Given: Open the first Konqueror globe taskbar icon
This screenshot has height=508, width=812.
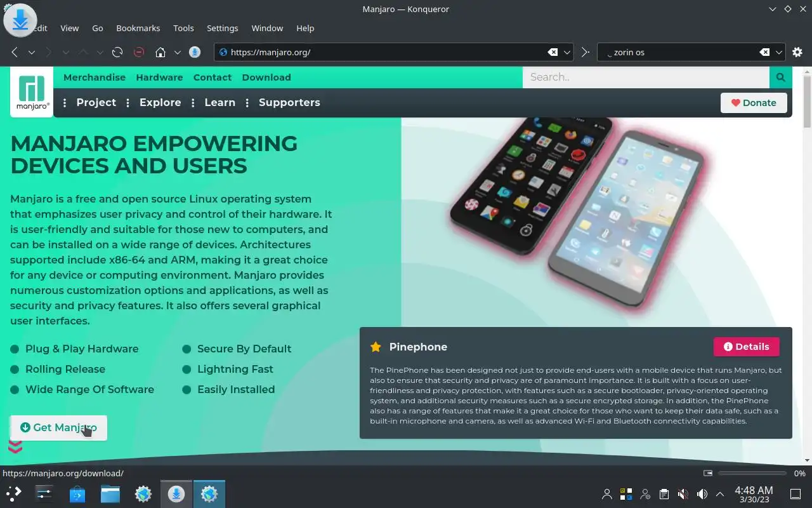Looking at the screenshot, I should click(x=143, y=493).
